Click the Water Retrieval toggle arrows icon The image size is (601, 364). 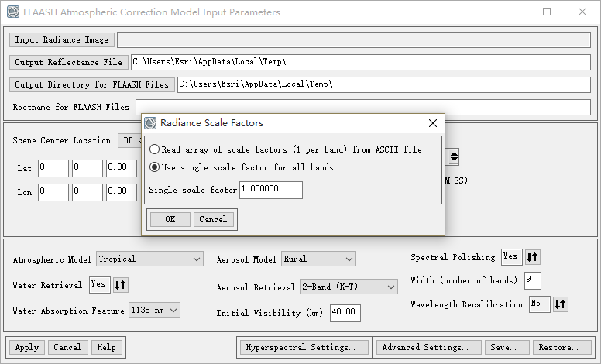tap(120, 285)
